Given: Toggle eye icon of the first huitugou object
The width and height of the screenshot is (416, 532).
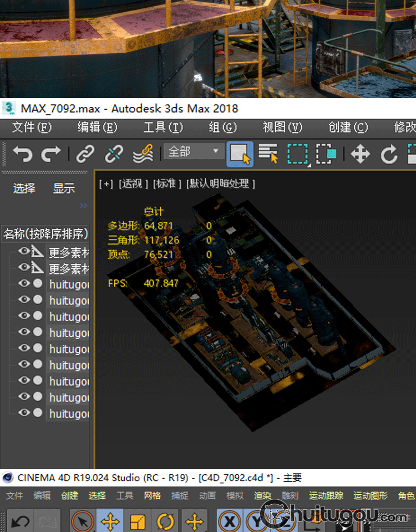Looking at the screenshot, I should click(x=24, y=283).
